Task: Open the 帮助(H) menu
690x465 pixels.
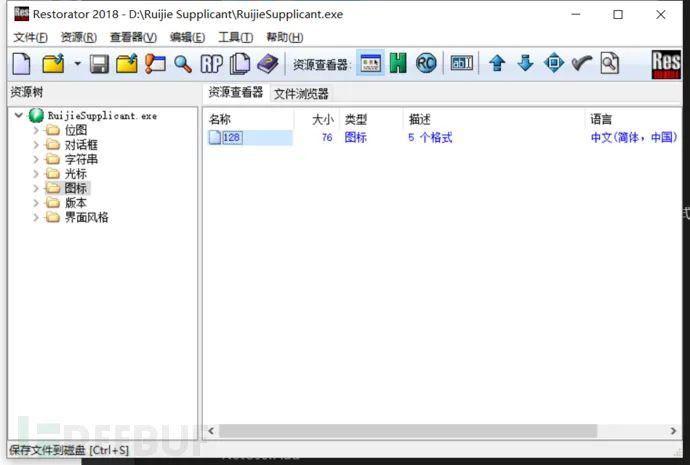Action: point(285,37)
